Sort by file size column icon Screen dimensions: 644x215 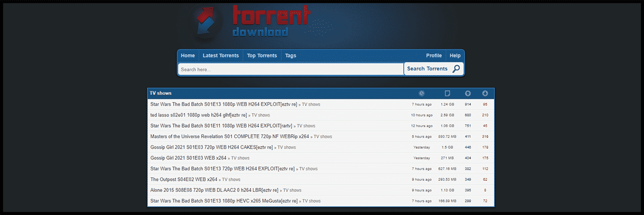447,93
